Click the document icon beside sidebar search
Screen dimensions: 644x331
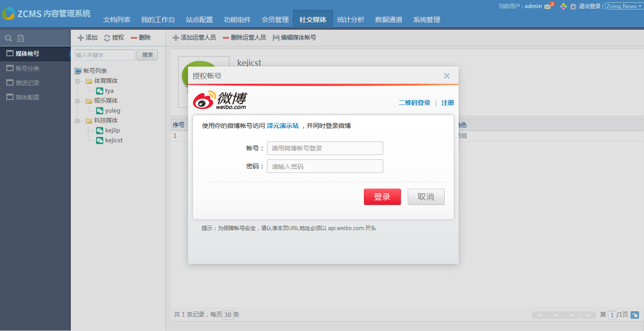(x=21, y=38)
